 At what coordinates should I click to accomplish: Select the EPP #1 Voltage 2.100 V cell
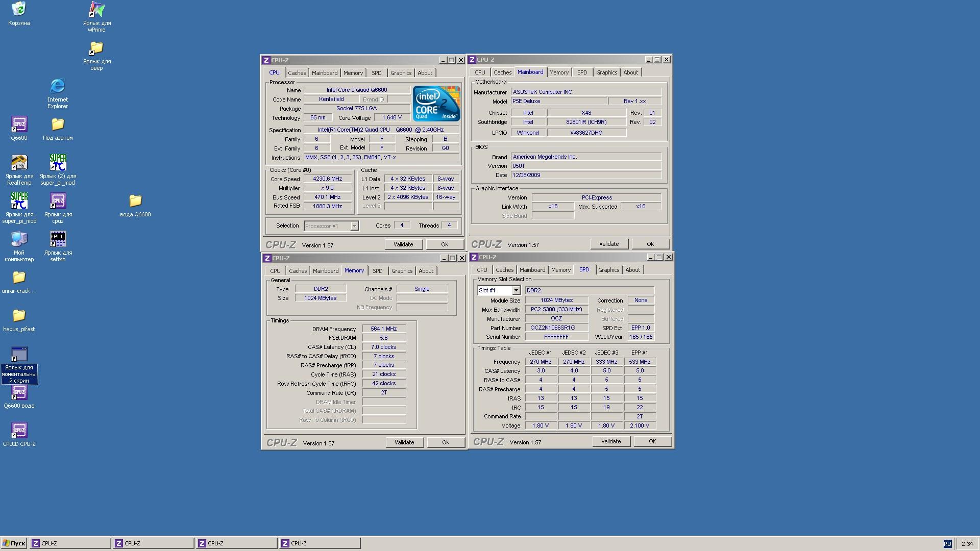pos(640,425)
